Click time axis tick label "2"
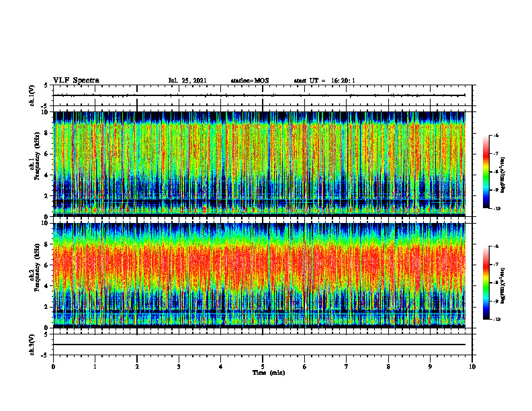The width and height of the screenshot is (532, 411). 137,367
